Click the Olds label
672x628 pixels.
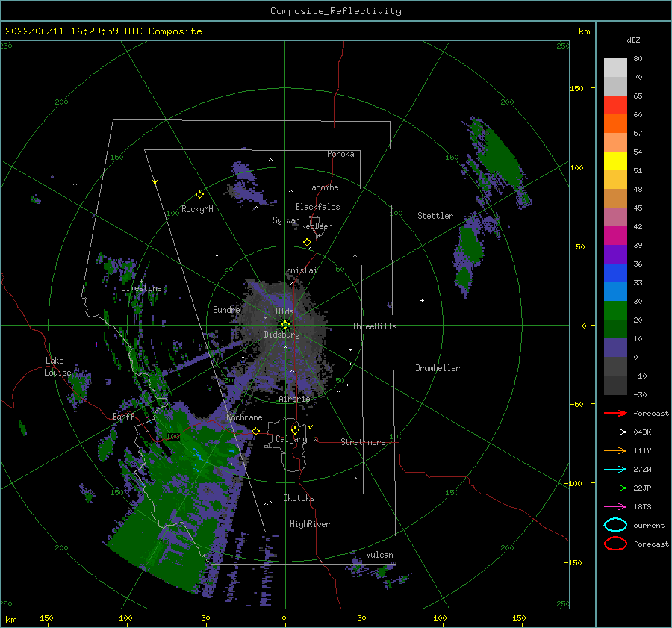(x=284, y=311)
